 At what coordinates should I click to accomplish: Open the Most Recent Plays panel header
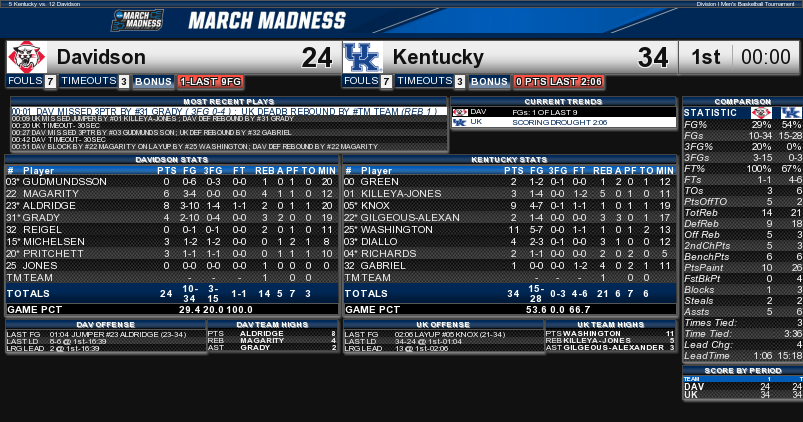tap(228, 101)
